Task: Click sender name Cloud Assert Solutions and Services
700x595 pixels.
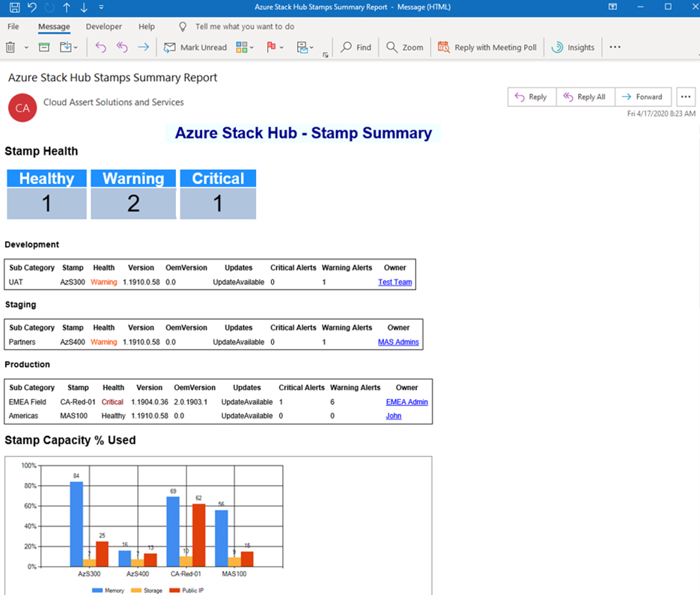Action: (x=113, y=103)
